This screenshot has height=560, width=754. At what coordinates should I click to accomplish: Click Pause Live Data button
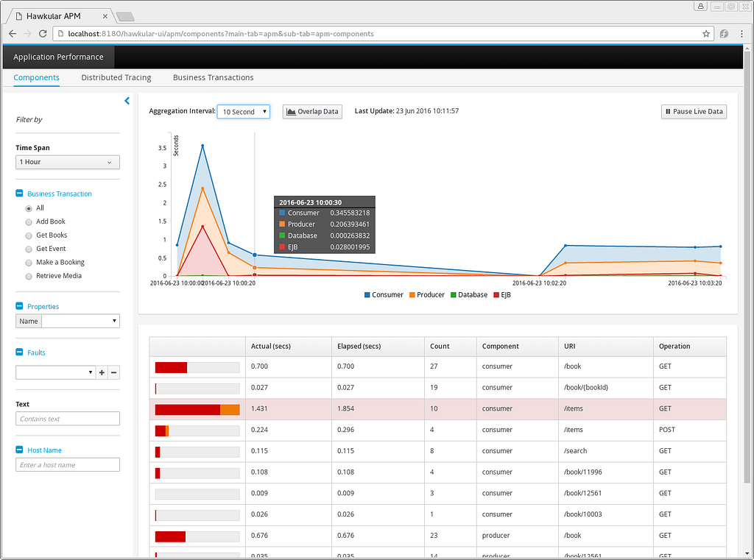coord(694,112)
